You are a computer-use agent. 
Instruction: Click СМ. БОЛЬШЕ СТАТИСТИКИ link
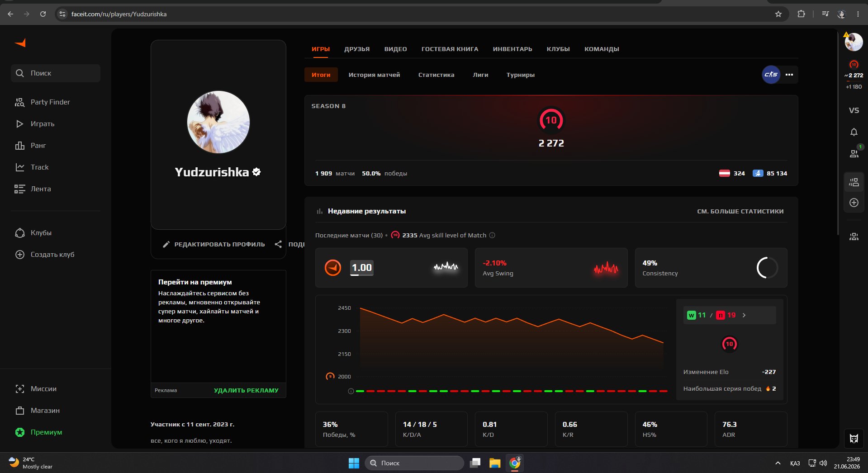click(x=740, y=211)
